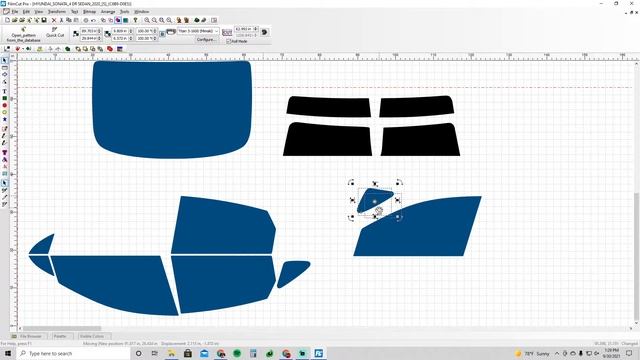Screen dimensions: 640x360
Task: Select the green Rectangle tool
Action: point(4,98)
